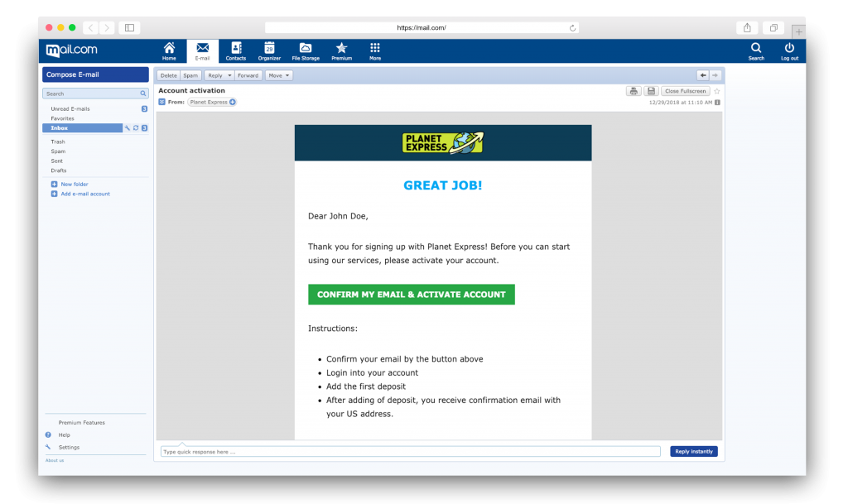Click the Reply toolbar button
Screen dimensions: 848x504
[215, 75]
